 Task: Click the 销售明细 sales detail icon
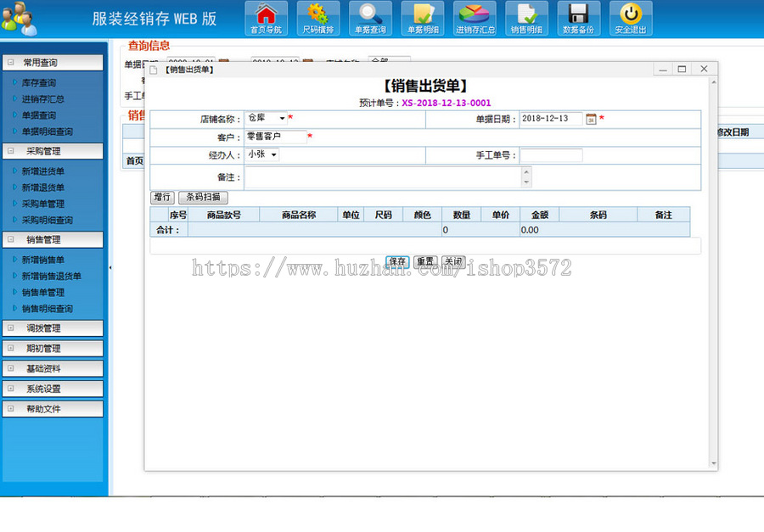click(x=526, y=17)
